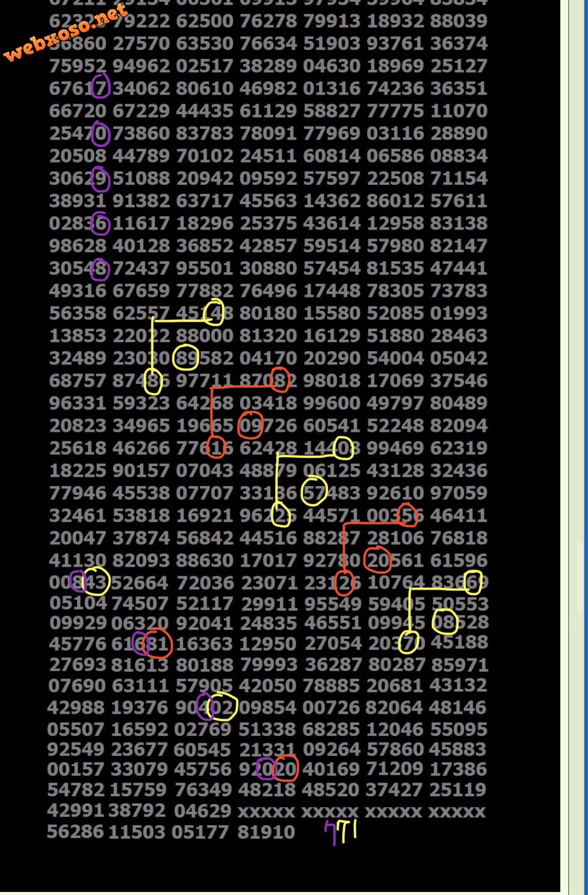Click the number 68757
The width and height of the screenshot is (588, 895).
[78, 381]
